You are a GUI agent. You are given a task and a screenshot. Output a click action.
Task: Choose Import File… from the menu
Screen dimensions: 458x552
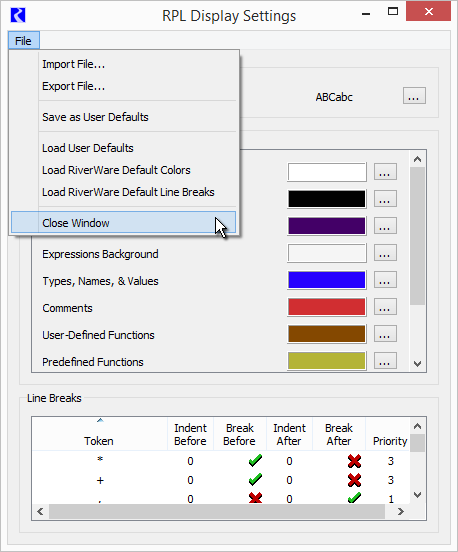(x=74, y=64)
